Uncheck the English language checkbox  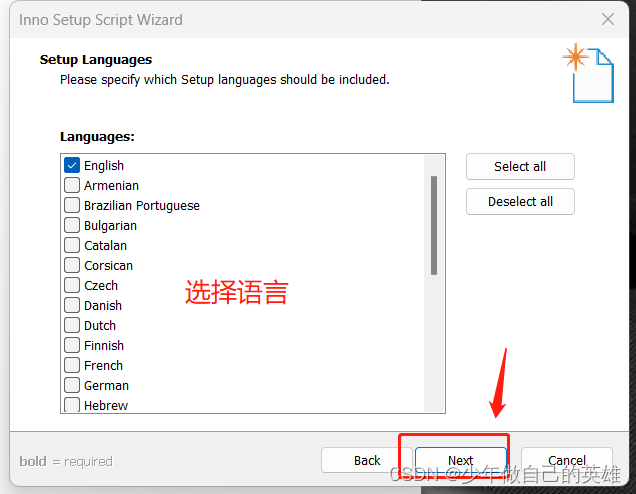(72, 165)
